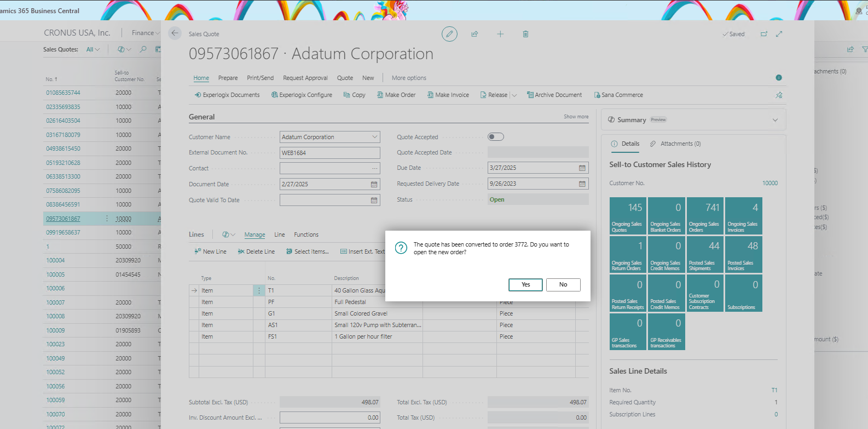
Task: Click the Inv. Discount Amount field
Action: 330,417
